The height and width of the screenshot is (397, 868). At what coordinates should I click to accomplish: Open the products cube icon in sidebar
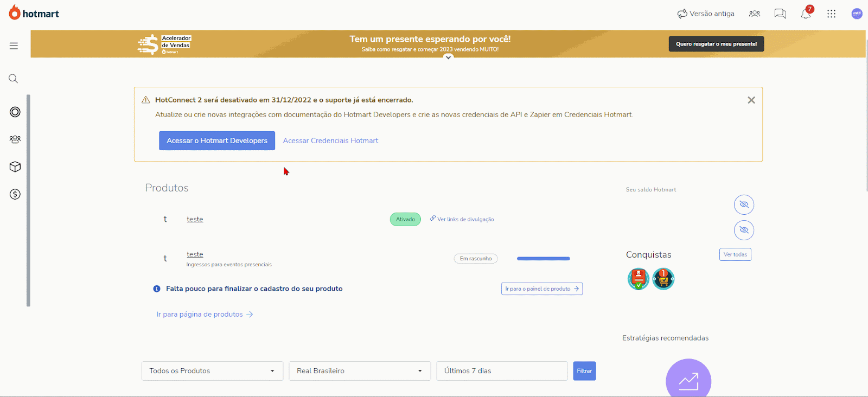click(15, 167)
